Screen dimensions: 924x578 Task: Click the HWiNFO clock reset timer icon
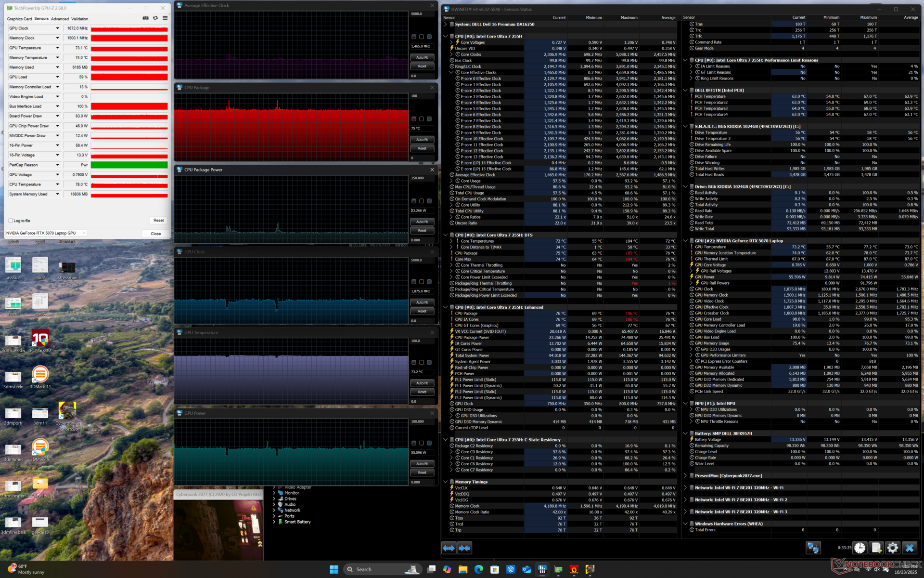[860, 548]
